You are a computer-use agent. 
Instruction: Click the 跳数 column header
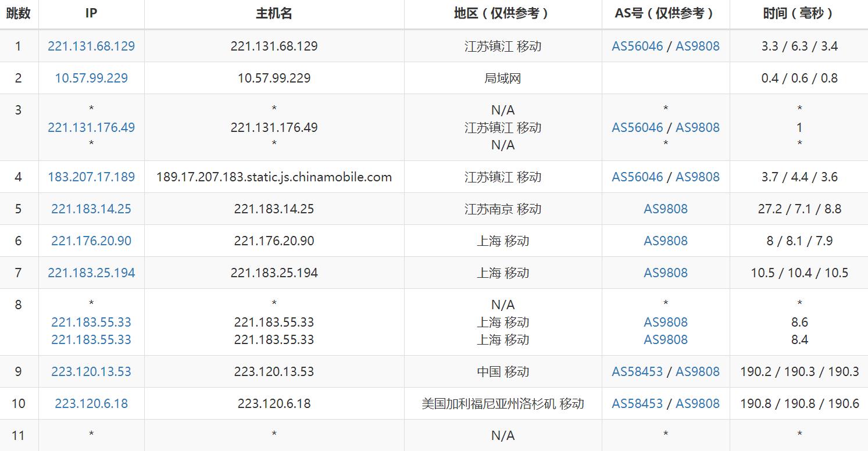[x=19, y=13]
